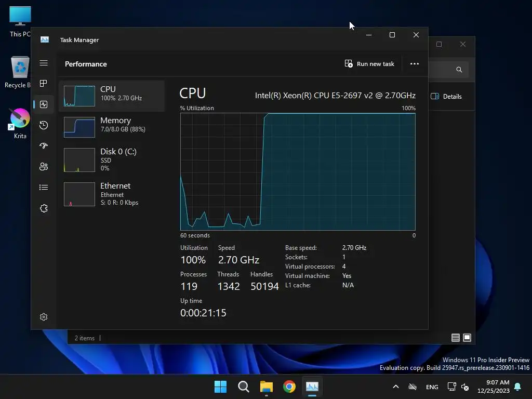
Task: Click the L1 cache N/A value
Action: click(348, 285)
